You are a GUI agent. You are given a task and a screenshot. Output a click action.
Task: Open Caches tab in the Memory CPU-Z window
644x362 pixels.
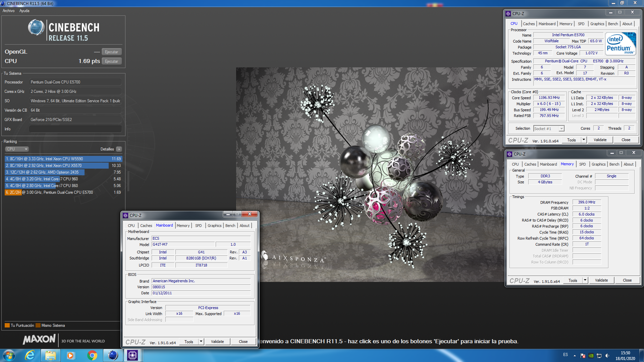pyautogui.click(x=530, y=164)
